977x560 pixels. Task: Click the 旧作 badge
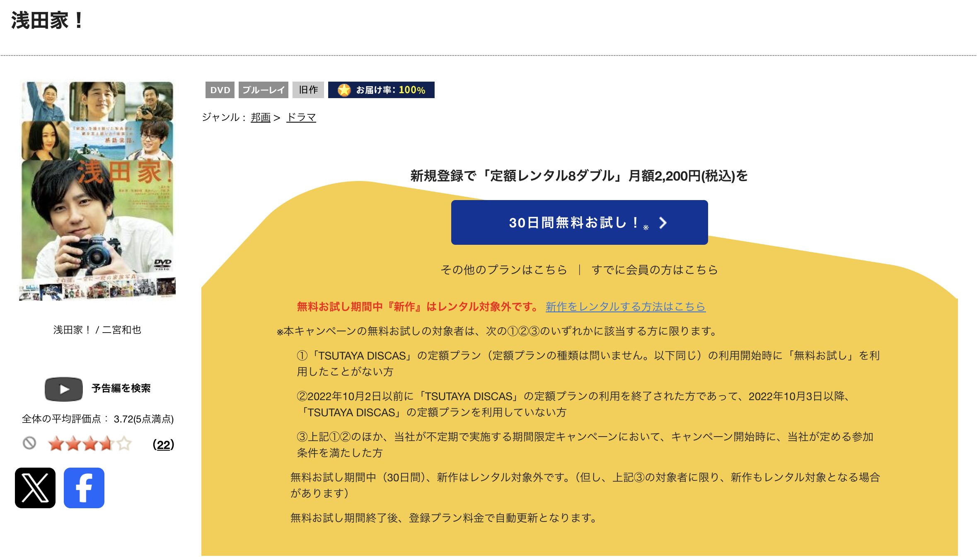(x=308, y=90)
